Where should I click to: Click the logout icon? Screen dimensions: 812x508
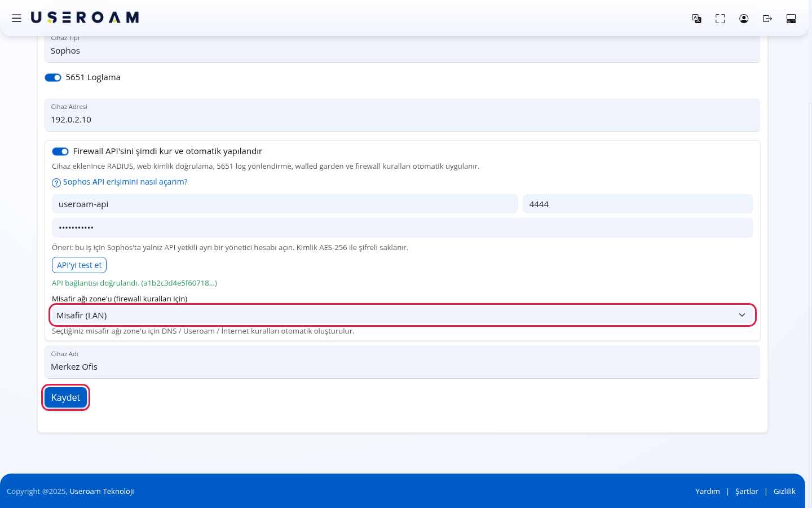click(767, 19)
